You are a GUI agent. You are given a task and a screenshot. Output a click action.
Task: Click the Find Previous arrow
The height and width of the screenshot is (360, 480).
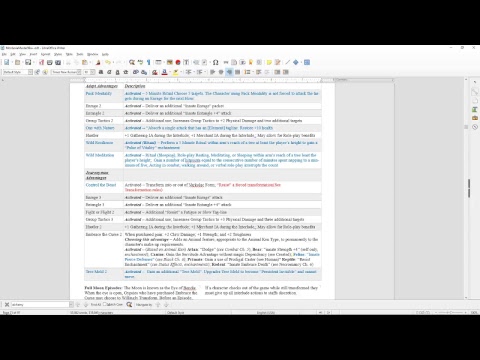(78, 304)
